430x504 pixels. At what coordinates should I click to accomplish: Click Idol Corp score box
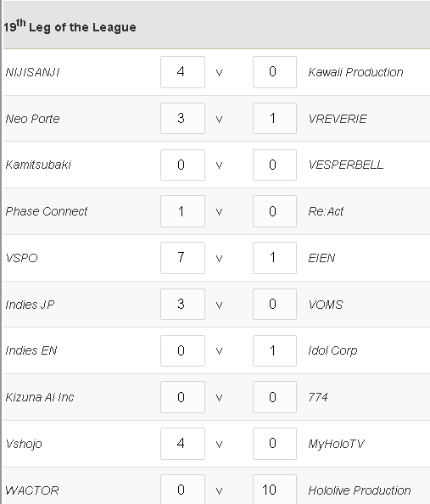275,350
